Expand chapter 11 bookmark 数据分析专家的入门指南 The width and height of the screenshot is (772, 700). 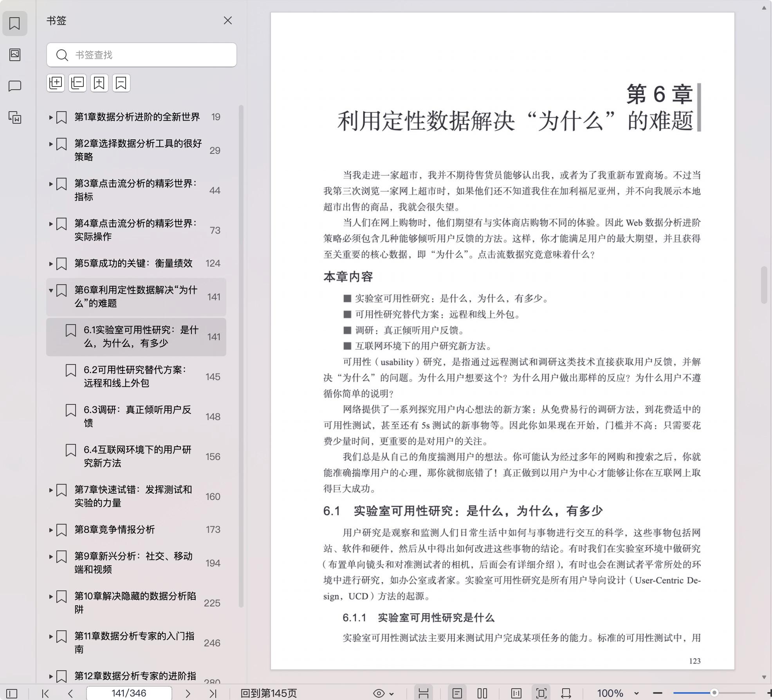coord(51,636)
